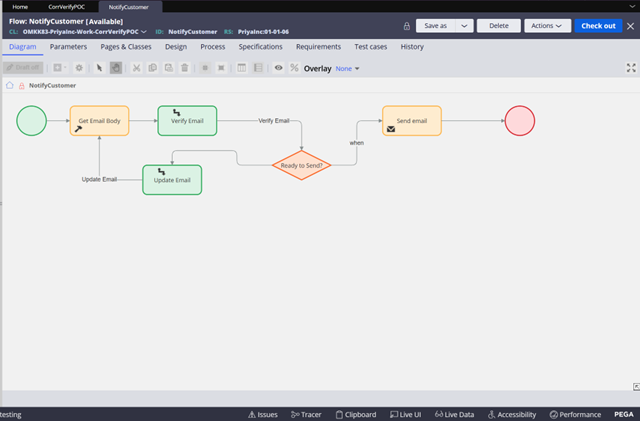Screen dimensions: 640x421
Task: Click the small square align icon
Action: point(205,68)
